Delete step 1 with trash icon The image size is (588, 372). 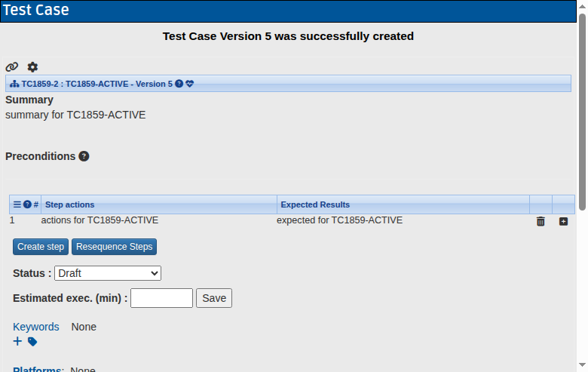point(541,222)
